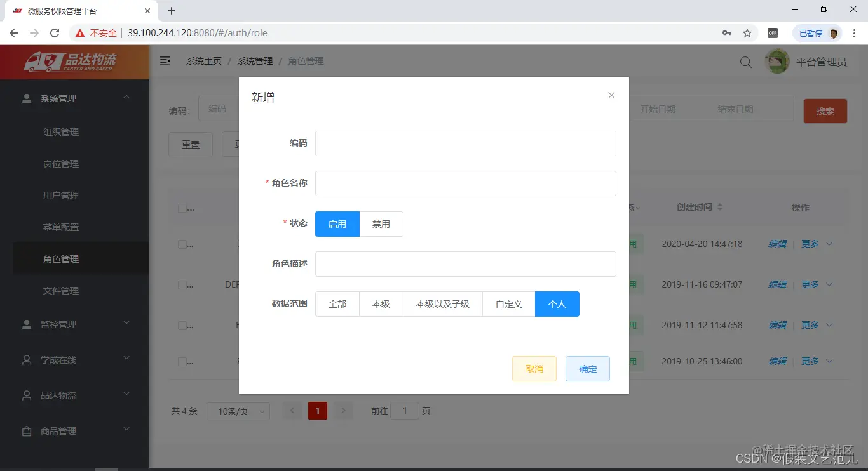Click the 学成在线 user icon in sidebar
868x471 pixels.
click(25, 360)
